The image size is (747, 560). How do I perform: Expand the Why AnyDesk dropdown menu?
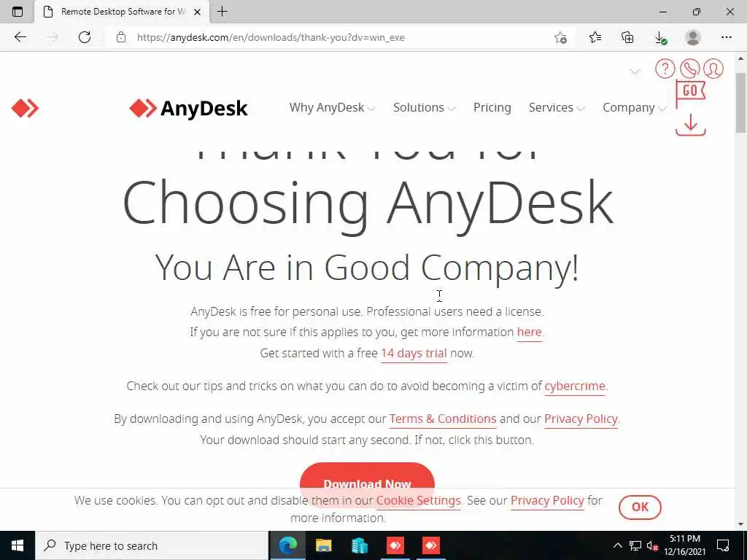333,108
